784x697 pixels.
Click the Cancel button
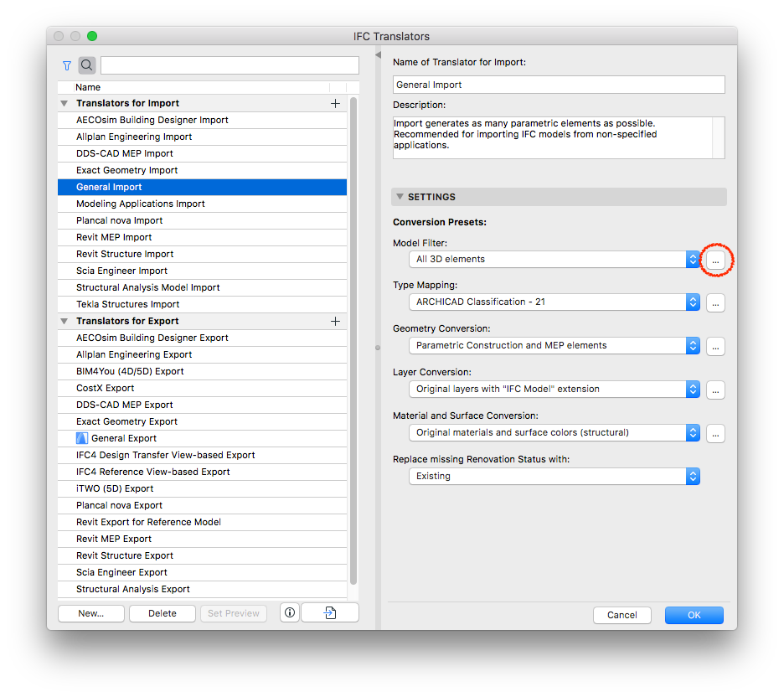coord(622,615)
